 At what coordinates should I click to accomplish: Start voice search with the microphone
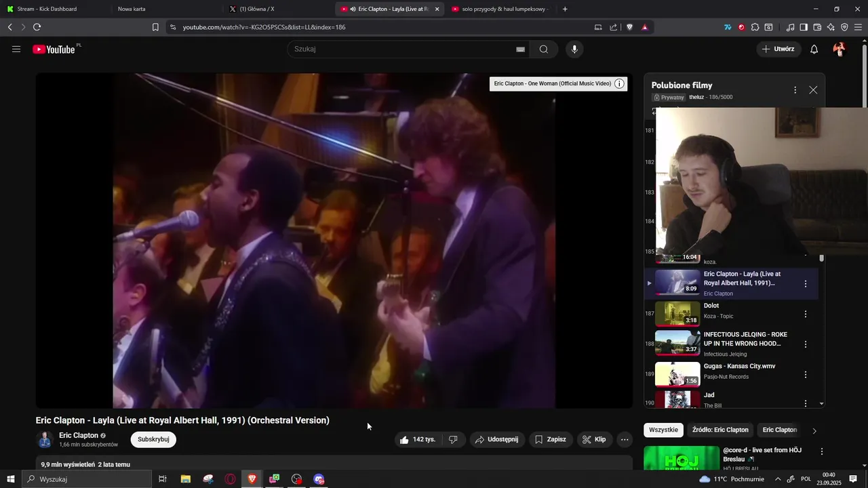[574, 49]
